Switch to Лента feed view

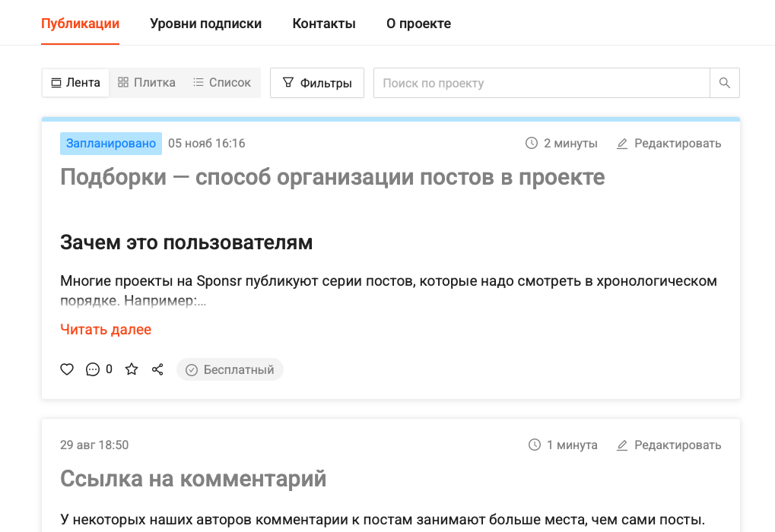point(75,83)
